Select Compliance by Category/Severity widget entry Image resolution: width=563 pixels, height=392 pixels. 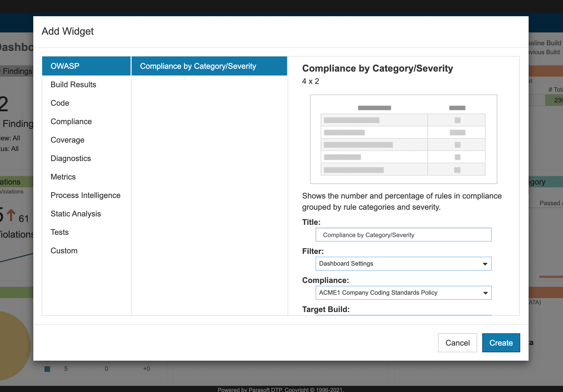209,66
